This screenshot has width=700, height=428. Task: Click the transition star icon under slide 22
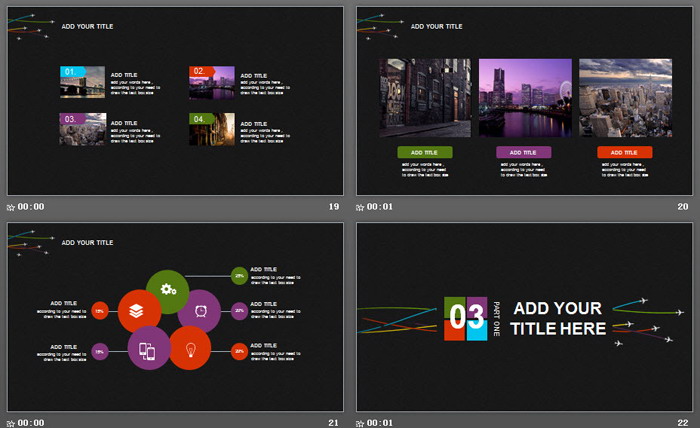pyautogui.click(x=360, y=422)
